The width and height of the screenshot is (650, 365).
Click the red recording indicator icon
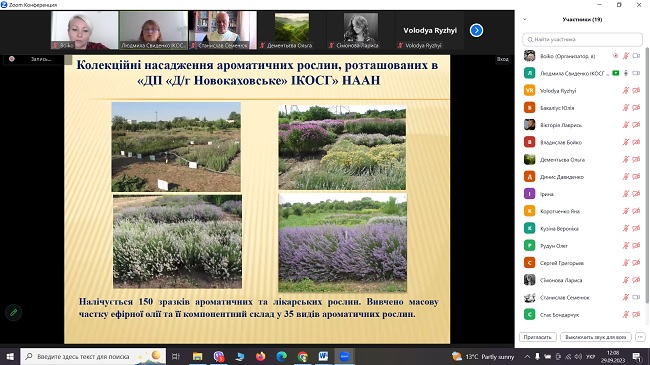click(x=12, y=59)
